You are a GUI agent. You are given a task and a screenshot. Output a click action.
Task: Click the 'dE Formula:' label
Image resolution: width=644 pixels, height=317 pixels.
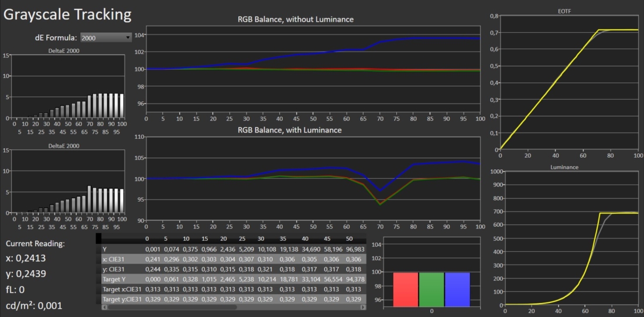click(x=55, y=38)
